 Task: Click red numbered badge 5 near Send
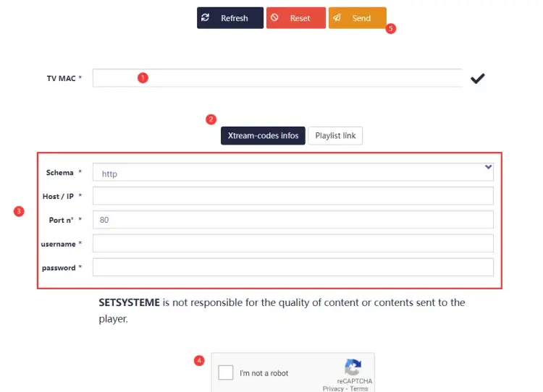(391, 29)
